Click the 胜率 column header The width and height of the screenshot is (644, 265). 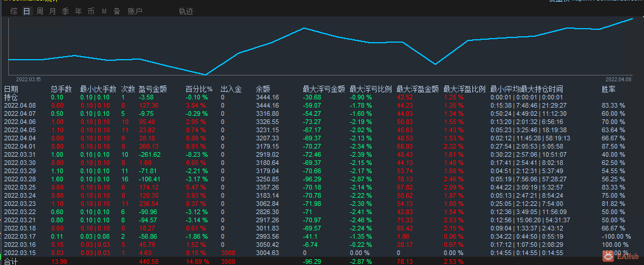[609, 89]
